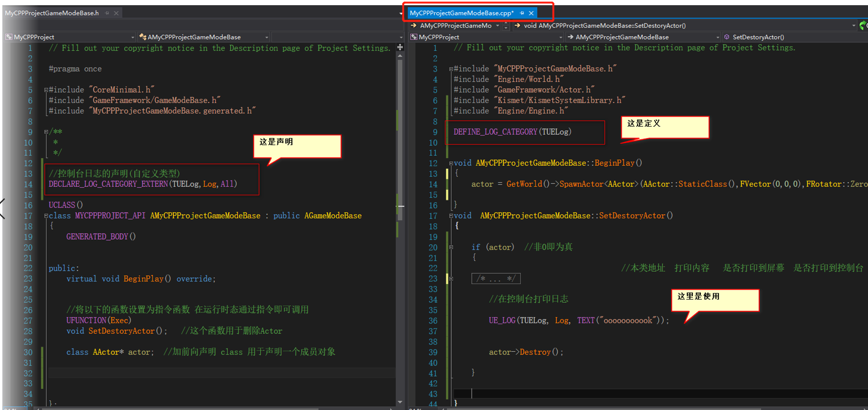Click the class icon beside AMyCPPProjectGameModeBase in the .h editor

click(143, 37)
